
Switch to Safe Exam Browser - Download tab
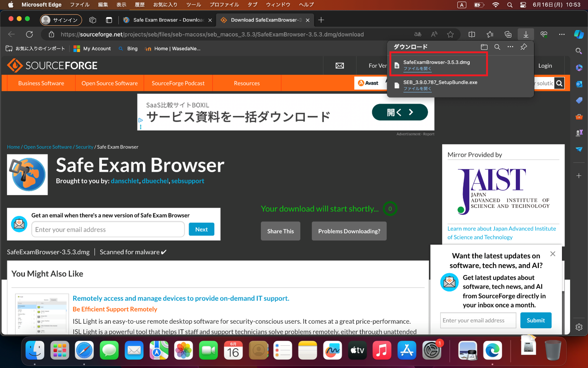(x=167, y=20)
